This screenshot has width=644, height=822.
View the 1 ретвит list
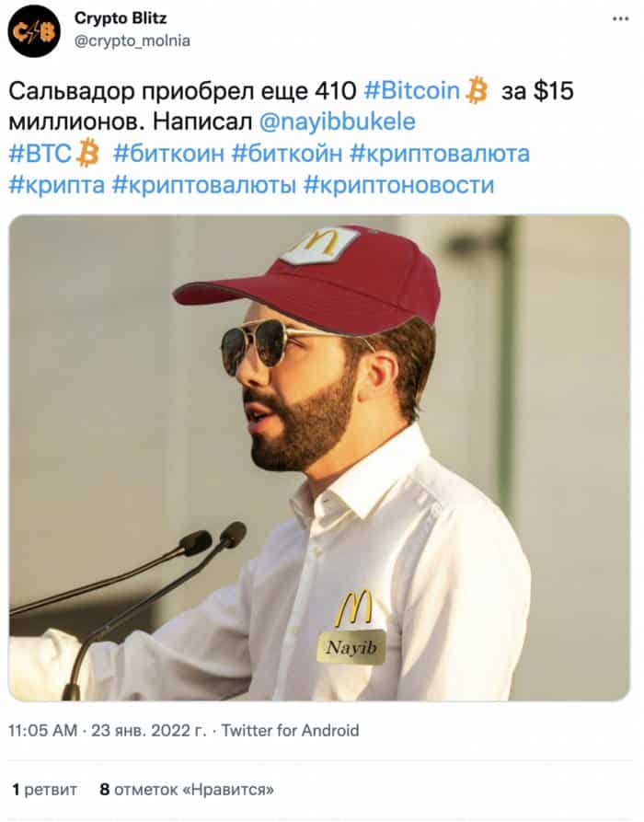click(x=44, y=790)
